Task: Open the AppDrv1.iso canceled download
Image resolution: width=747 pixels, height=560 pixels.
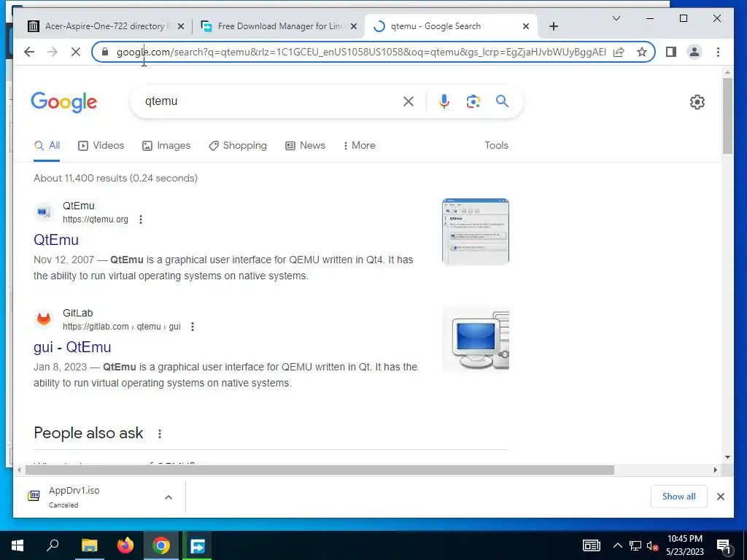Action: (x=74, y=497)
